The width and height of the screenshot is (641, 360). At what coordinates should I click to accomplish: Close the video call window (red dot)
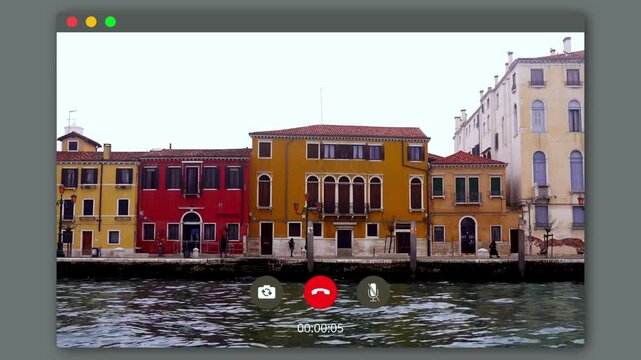72,22
